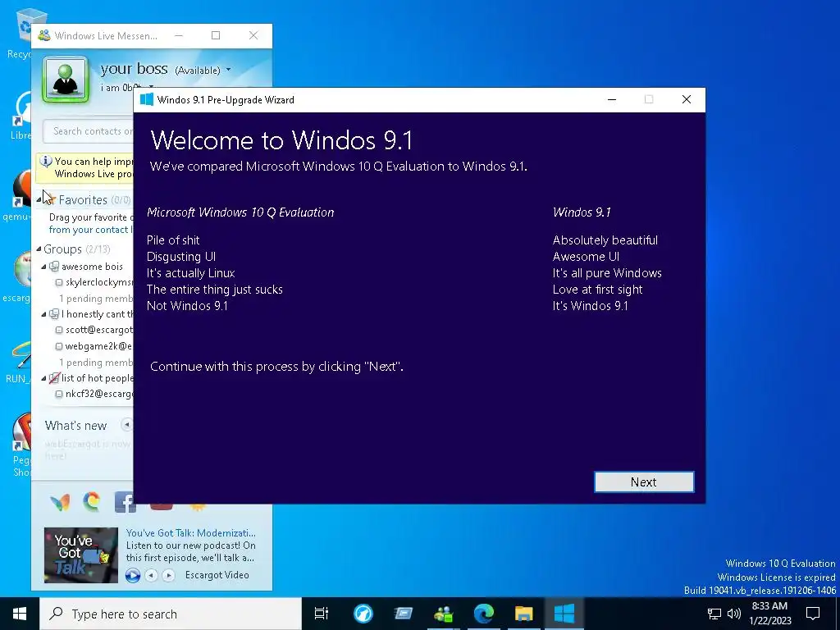Click the taskbar search box
Viewport: 840px width, 630px height.
tap(171, 614)
